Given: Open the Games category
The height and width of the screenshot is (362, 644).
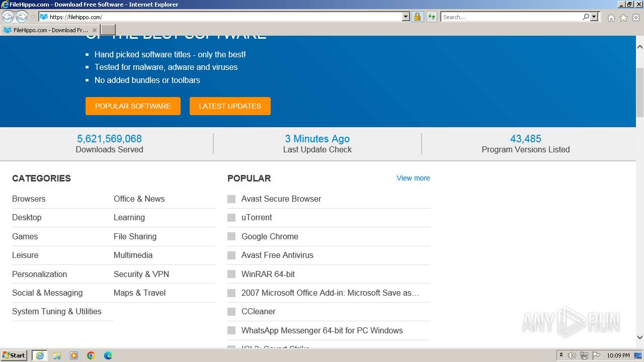Looking at the screenshot, I should tap(25, 236).
